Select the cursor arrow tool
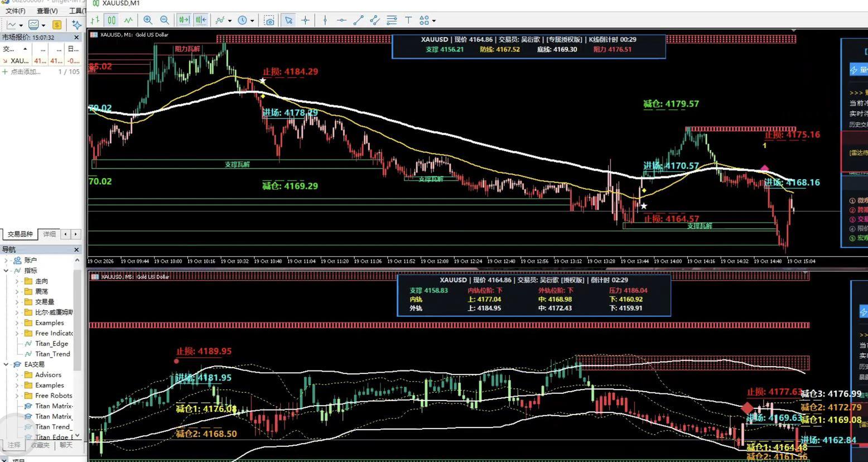This screenshot has width=868, height=462. coord(288,20)
